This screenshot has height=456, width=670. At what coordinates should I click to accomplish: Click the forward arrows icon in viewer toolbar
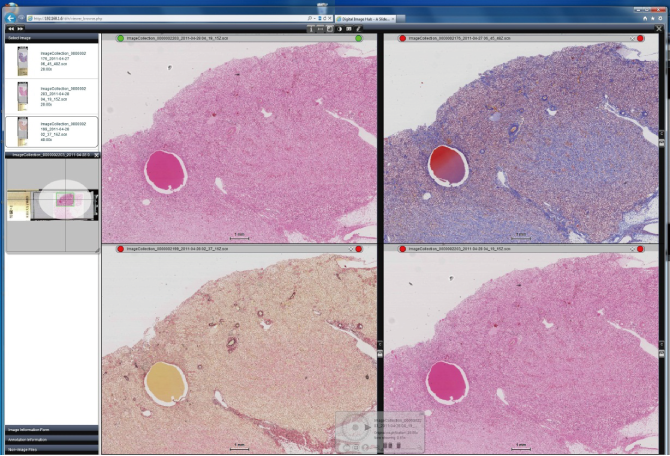20,28
